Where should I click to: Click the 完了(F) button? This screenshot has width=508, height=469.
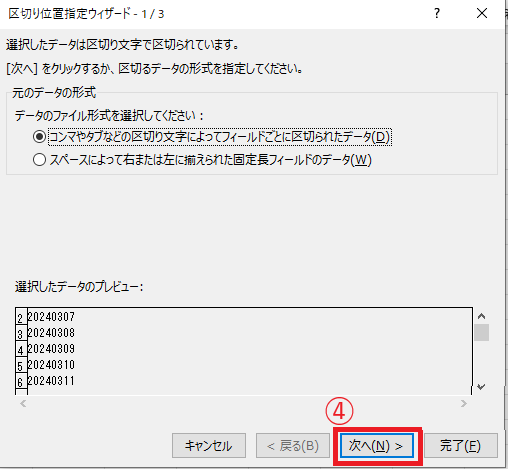461,446
